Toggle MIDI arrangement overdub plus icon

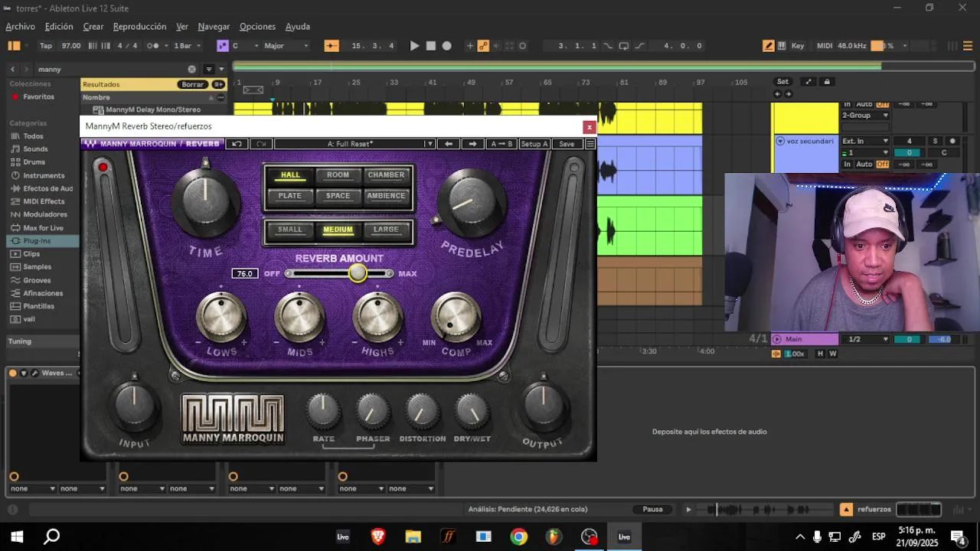point(470,46)
